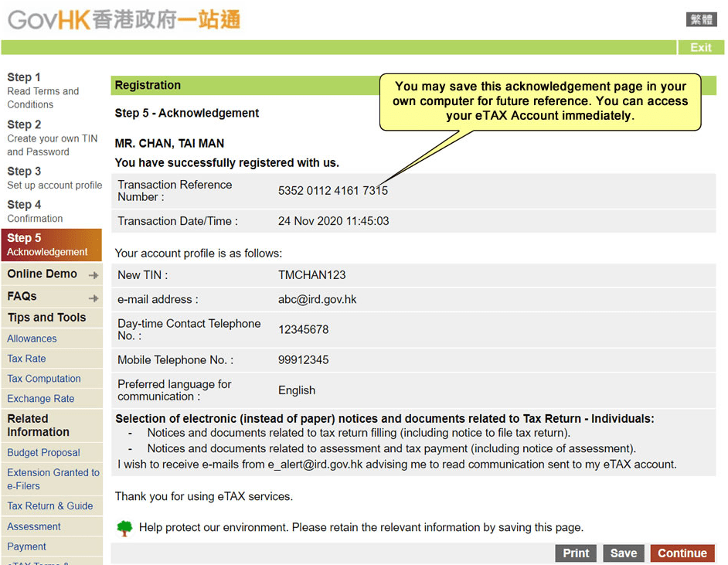
Task: Exit the eTAX registration
Action: coord(701,47)
